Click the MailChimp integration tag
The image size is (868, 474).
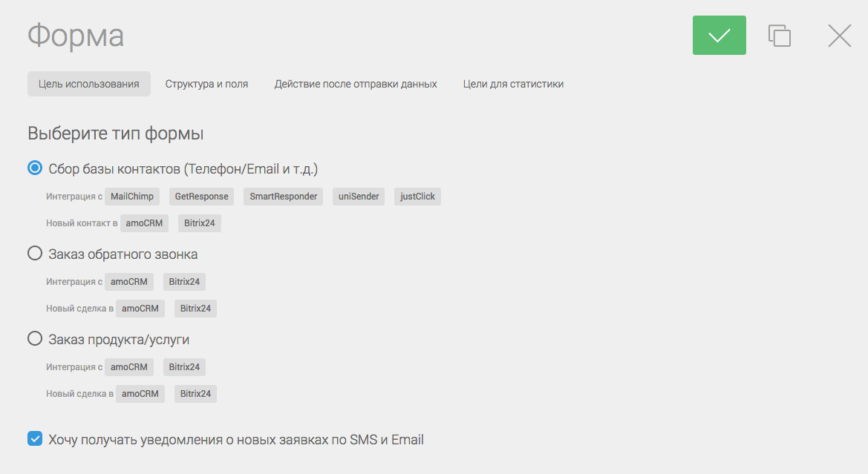(x=132, y=197)
